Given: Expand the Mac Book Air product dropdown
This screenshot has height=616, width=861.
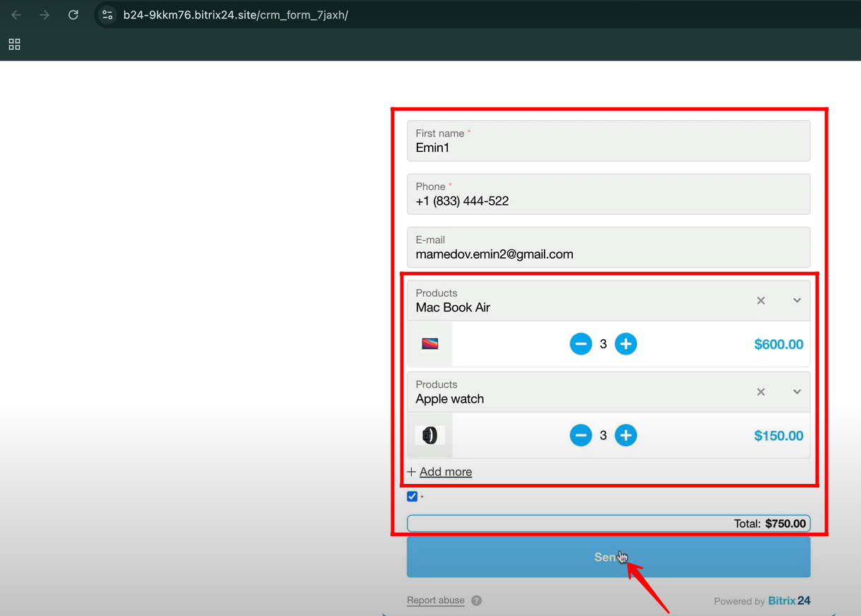Looking at the screenshot, I should 797,300.
